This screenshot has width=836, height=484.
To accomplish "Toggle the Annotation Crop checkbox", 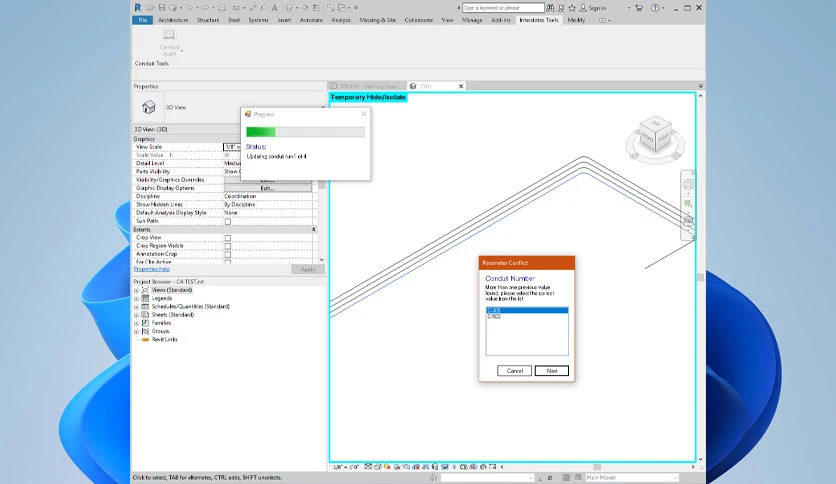I will coord(228,254).
